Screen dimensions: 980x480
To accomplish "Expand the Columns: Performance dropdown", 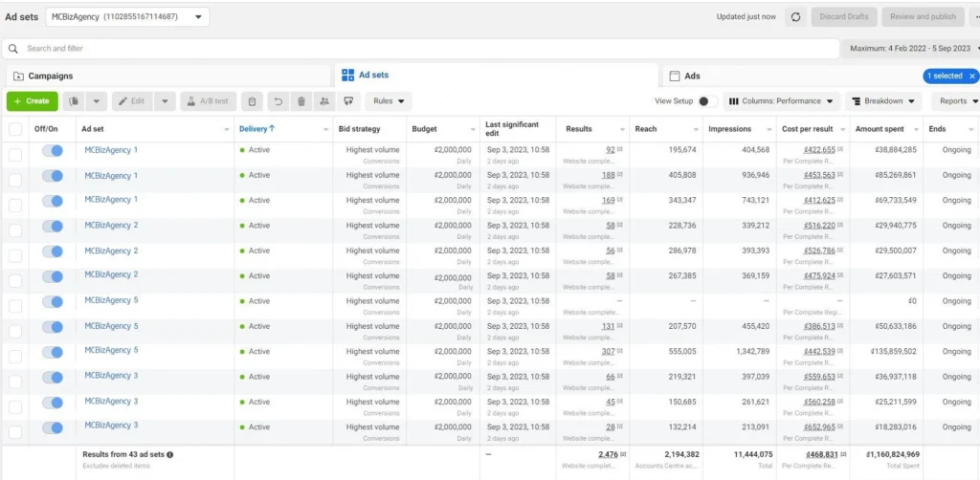I will (781, 101).
